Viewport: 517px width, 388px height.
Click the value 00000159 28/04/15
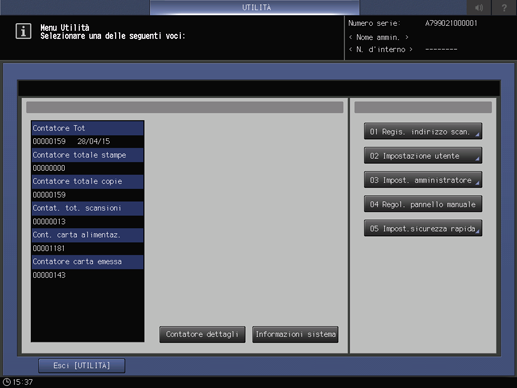(x=71, y=141)
